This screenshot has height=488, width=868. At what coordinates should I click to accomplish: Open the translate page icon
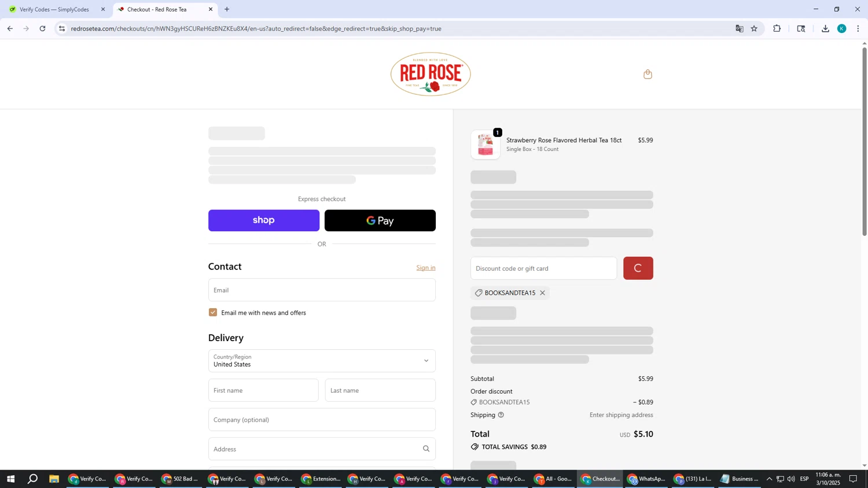[739, 28]
